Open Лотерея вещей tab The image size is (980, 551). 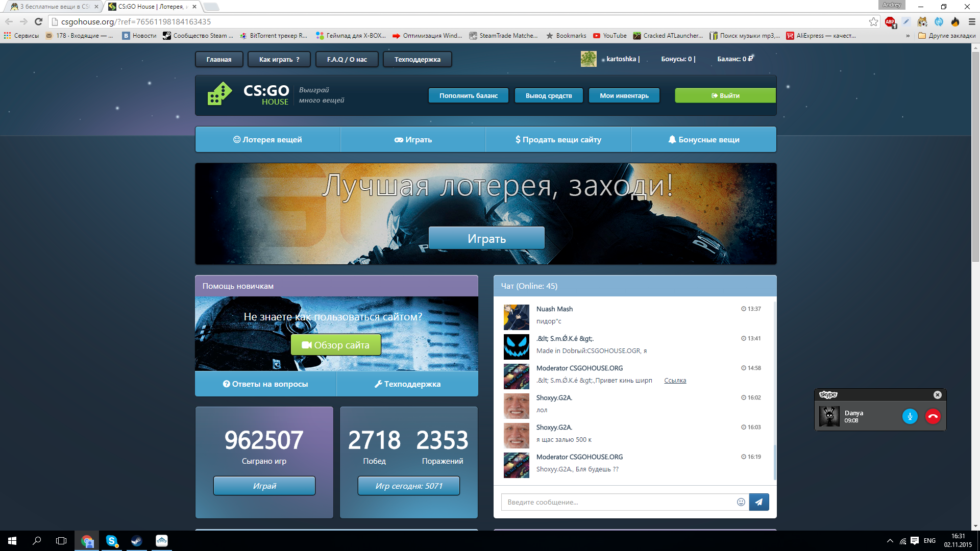click(268, 139)
